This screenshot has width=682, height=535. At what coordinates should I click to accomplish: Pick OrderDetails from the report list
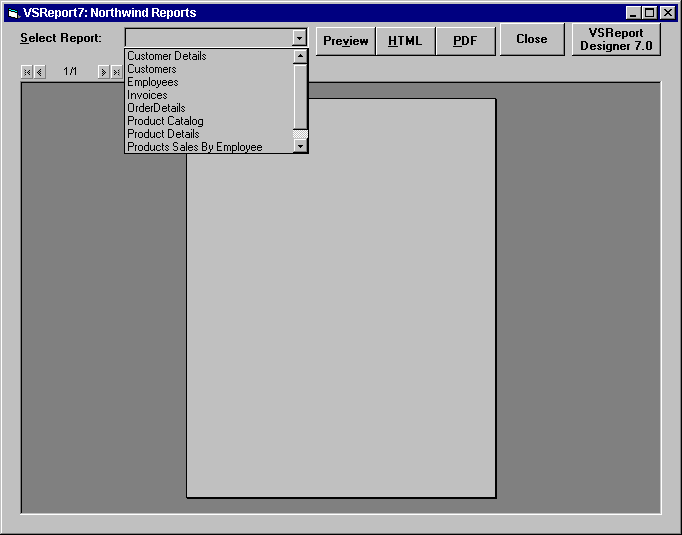coord(210,108)
